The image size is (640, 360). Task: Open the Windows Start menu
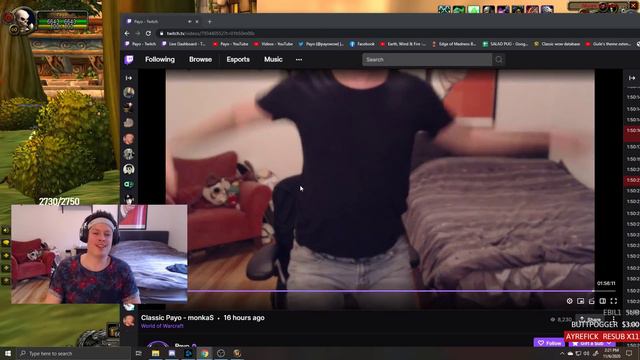pyautogui.click(x=8, y=353)
